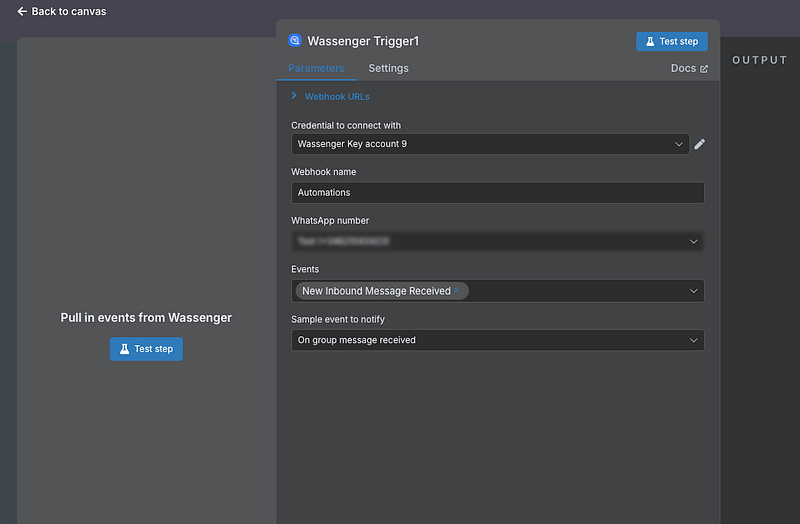Expand the Webhook URLs section
The height and width of the screenshot is (524, 800).
pyautogui.click(x=294, y=96)
